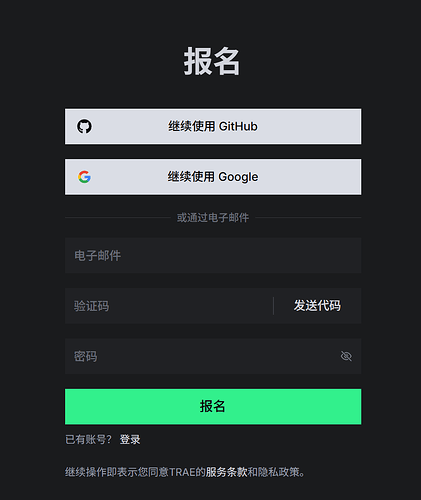Screen dimensions: 421x500
Task: Send verification code via 发送代码
Action: click(317, 306)
